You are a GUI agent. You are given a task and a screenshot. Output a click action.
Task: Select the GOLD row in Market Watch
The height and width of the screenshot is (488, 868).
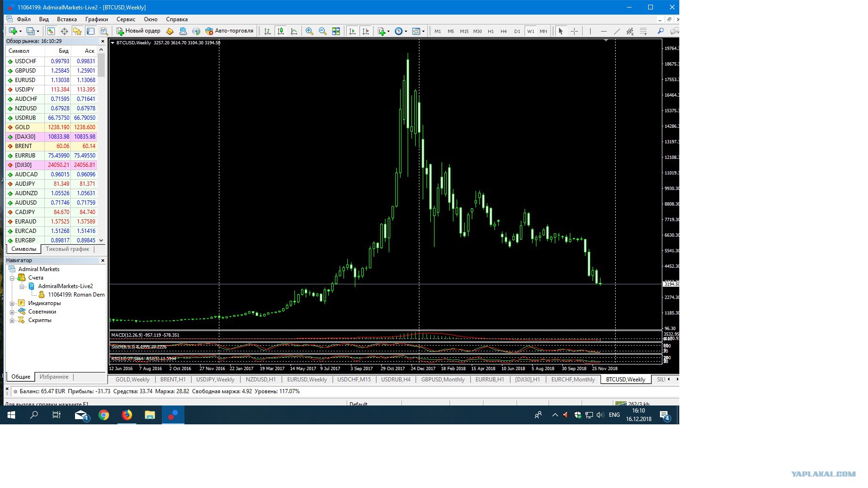coord(52,127)
